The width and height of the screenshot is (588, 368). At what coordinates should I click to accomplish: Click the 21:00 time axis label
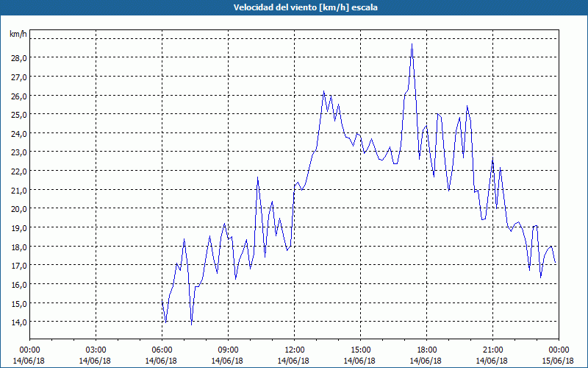(x=492, y=350)
